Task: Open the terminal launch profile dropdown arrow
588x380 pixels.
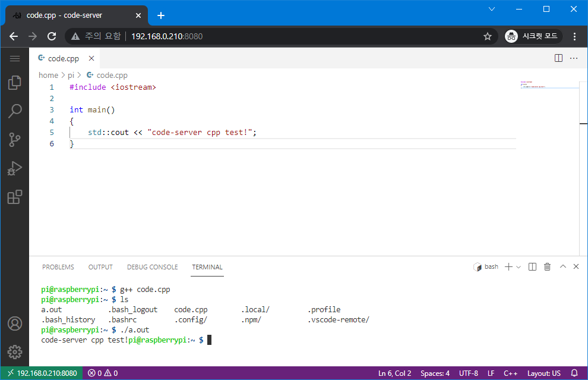Action: (x=519, y=267)
